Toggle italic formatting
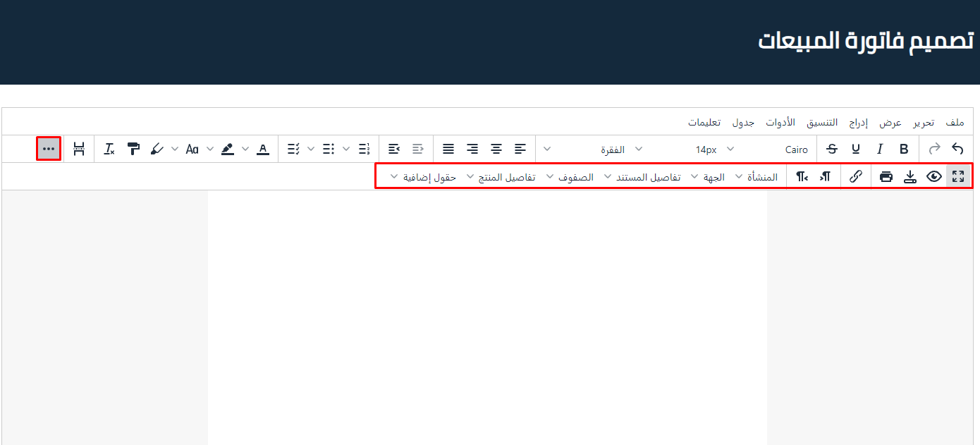 tap(880, 149)
